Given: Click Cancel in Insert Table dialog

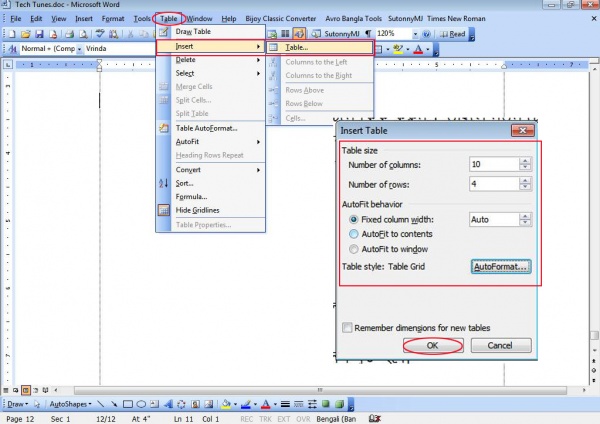Looking at the screenshot, I should click(501, 346).
